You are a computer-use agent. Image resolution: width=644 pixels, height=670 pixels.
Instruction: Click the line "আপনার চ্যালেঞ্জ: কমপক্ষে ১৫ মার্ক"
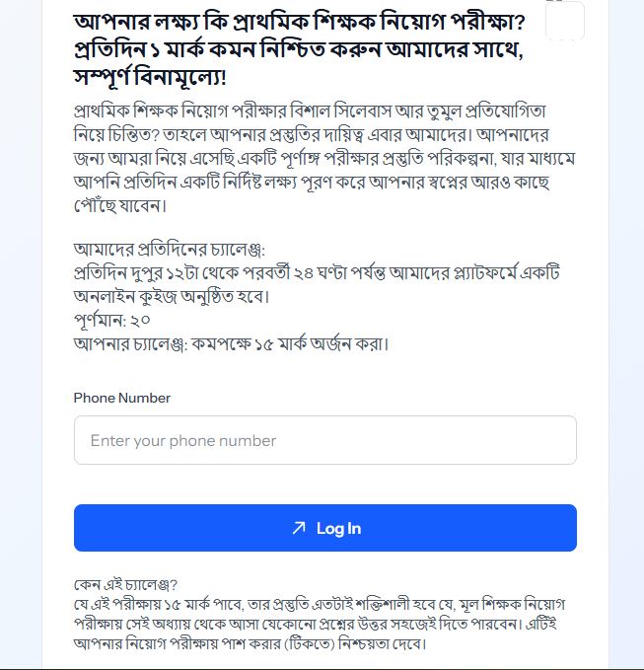(x=231, y=344)
